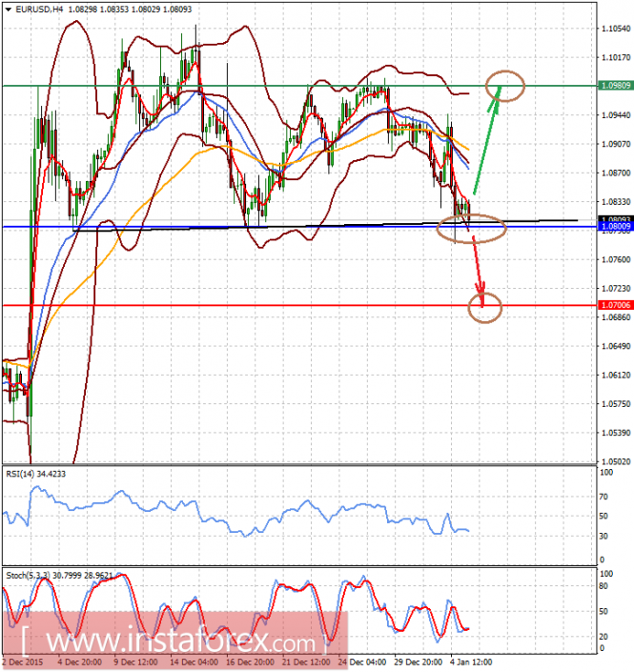This screenshot has height=672, width=634.
Task: Click the RSI(14) 34.4233 indicator label
Action: (35, 474)
